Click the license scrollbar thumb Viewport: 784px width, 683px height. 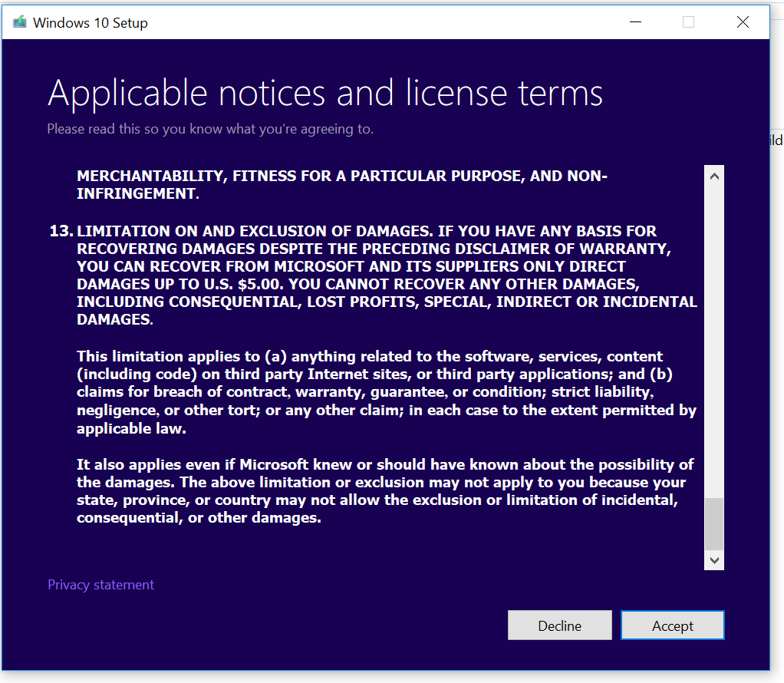click(x=714, y=523)
